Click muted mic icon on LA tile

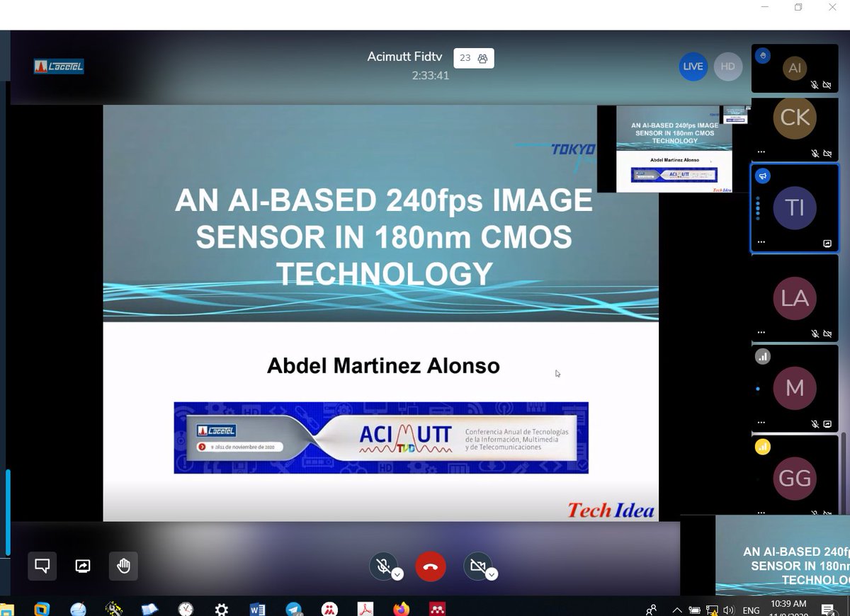(815, 333)
